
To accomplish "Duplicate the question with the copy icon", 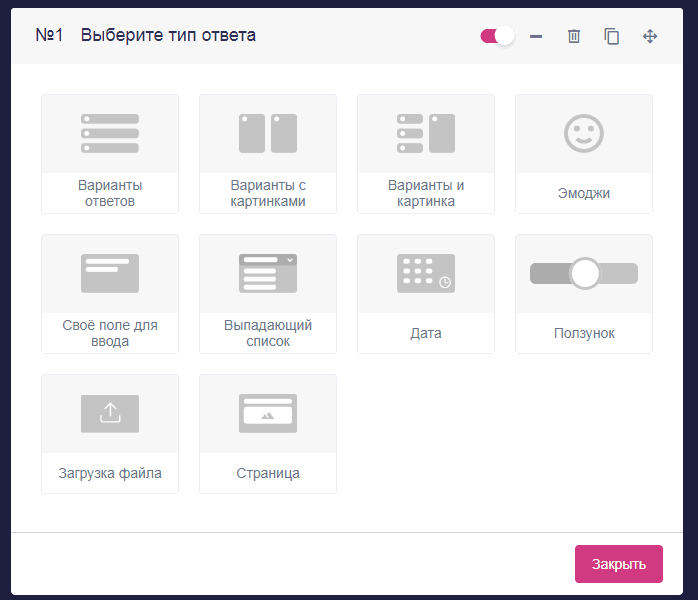I will click(612, 36).
